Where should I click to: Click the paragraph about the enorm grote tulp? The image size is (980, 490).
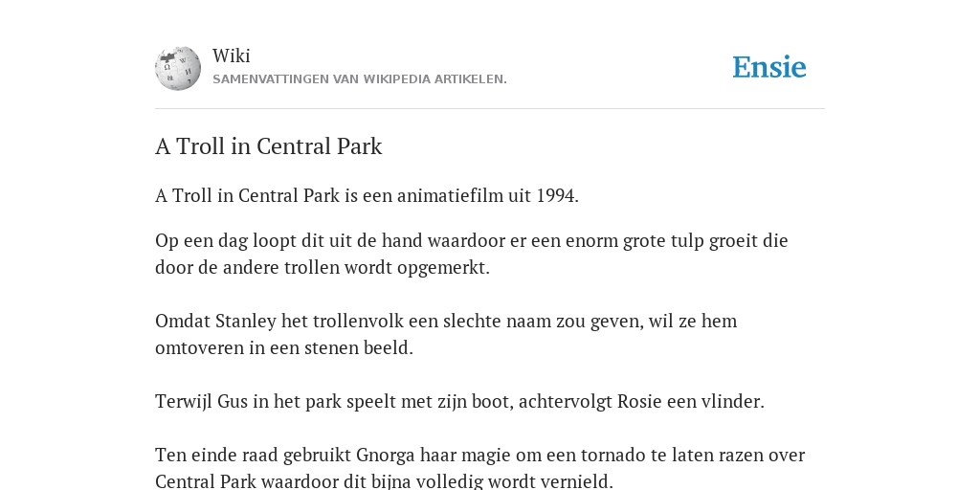tap(471, 254)
